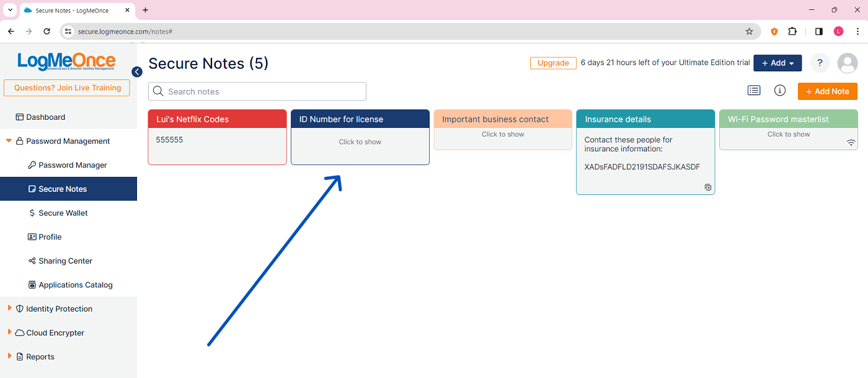The height and width of the screenshot is (378, 868).
Task: Copy the Insurance details note content
Action: point(707,187)
